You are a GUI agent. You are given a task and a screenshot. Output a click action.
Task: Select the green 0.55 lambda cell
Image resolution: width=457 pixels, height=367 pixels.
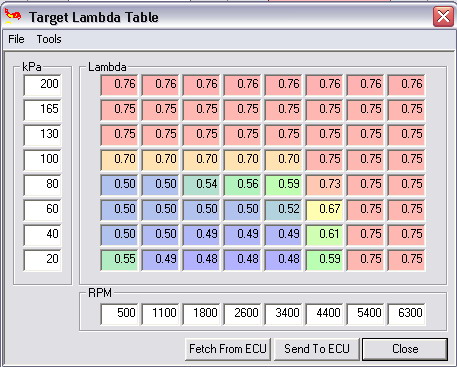click(x=119, y=260)
